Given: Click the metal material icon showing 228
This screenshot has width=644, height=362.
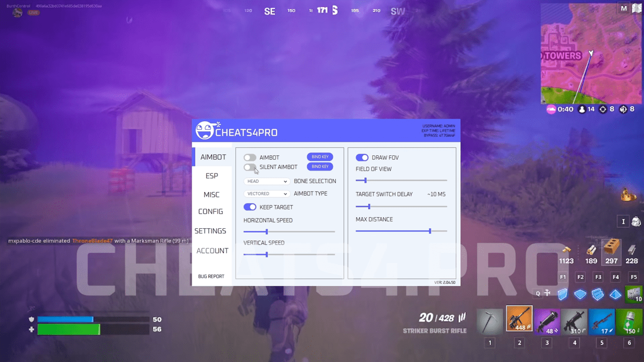Looking at the screenshot, I should pos(632,249).
